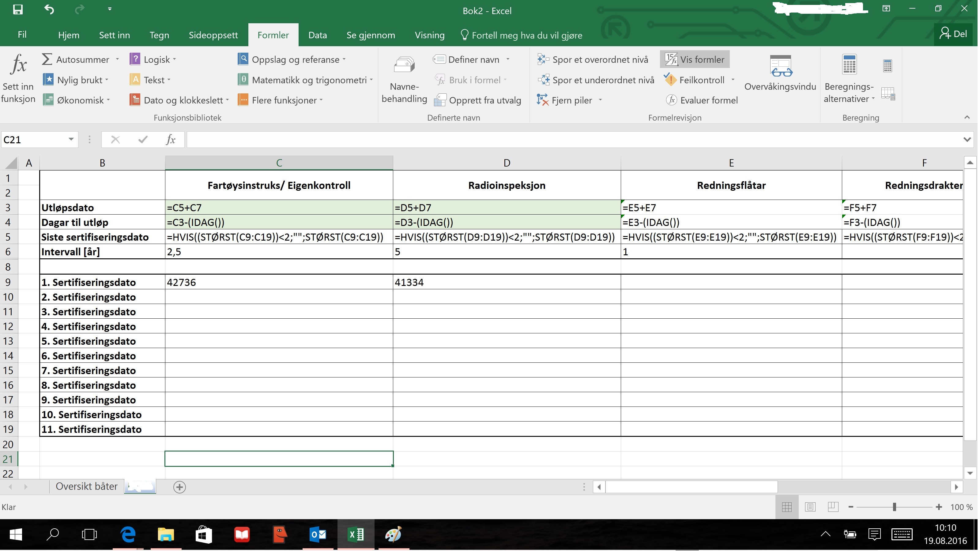Viewport: 980px width, 551px height.
Task: Toggle Vis formler off
Action: pyautogui.click(x=695, y=59)
